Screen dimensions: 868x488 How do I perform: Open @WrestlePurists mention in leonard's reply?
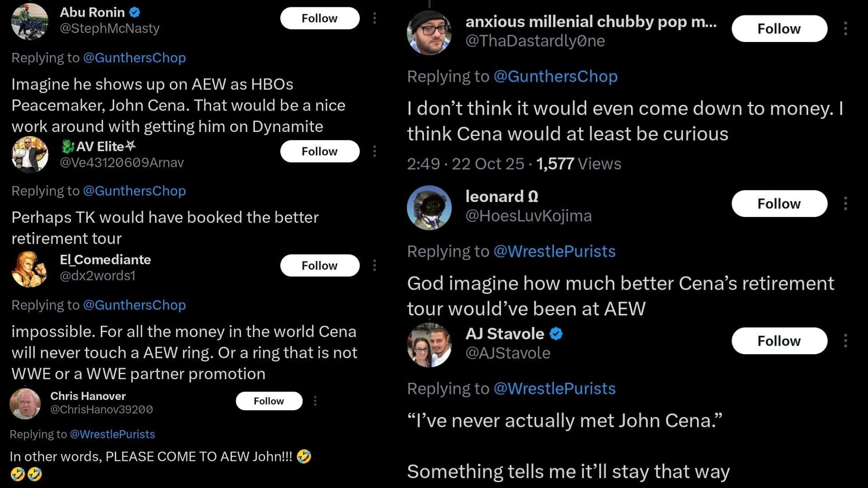pyautogui.click(x=554, y=251)
